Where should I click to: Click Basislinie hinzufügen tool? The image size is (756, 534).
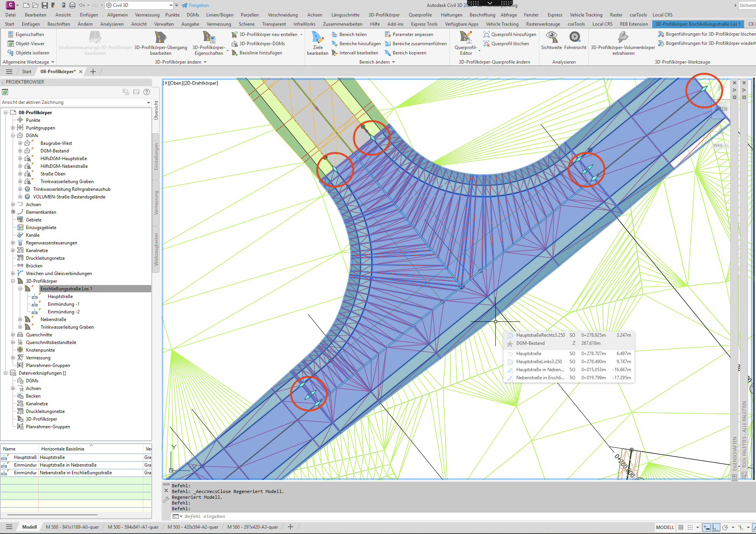point(257,53)
